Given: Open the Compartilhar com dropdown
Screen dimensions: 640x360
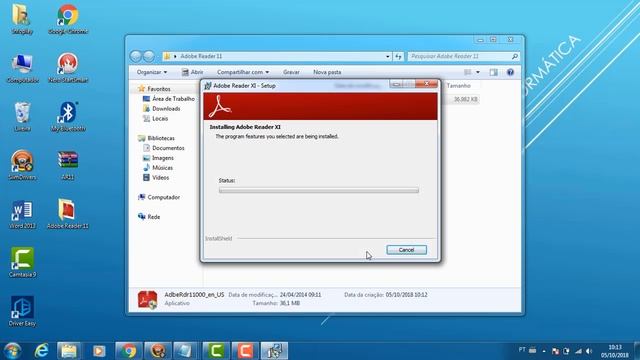Looking at the screenshot, I should coord(243,72).
